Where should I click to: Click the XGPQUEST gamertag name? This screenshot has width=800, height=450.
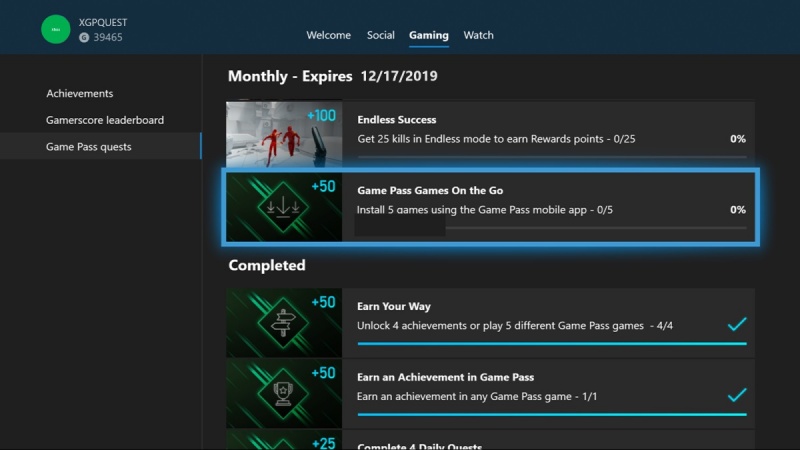point(103,22)
